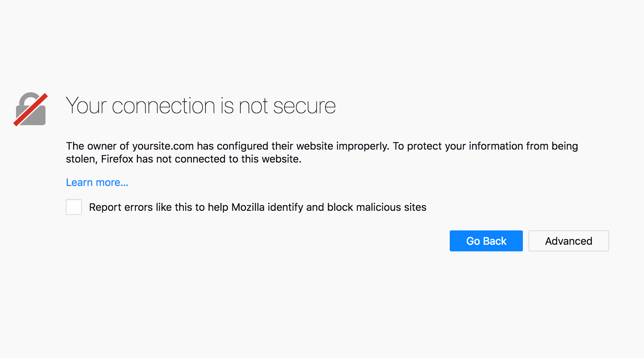Expand the Advanced options button
The image size is (644, 358).
click(568, 241)
